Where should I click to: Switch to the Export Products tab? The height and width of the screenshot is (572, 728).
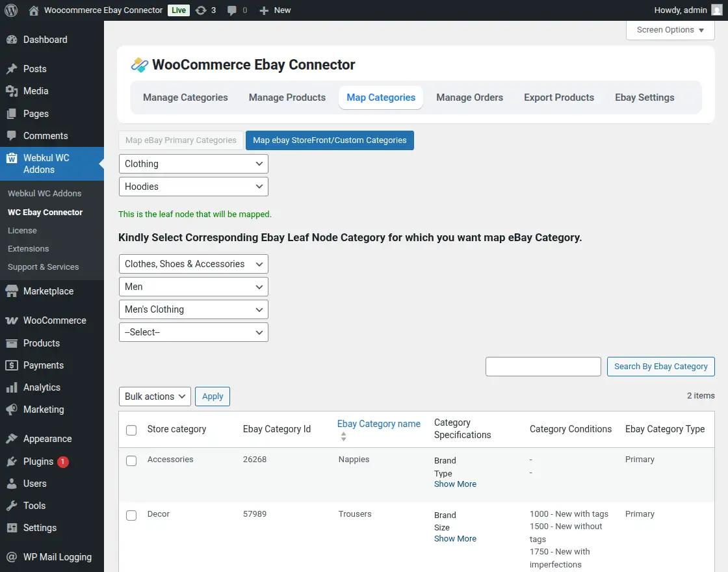click(x=559, y=97)
